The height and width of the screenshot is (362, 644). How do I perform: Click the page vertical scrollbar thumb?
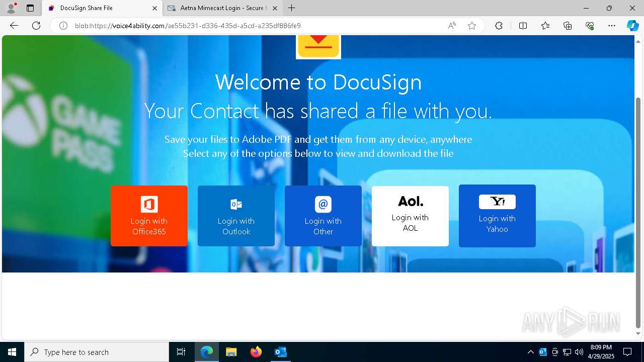click(638, 212)
